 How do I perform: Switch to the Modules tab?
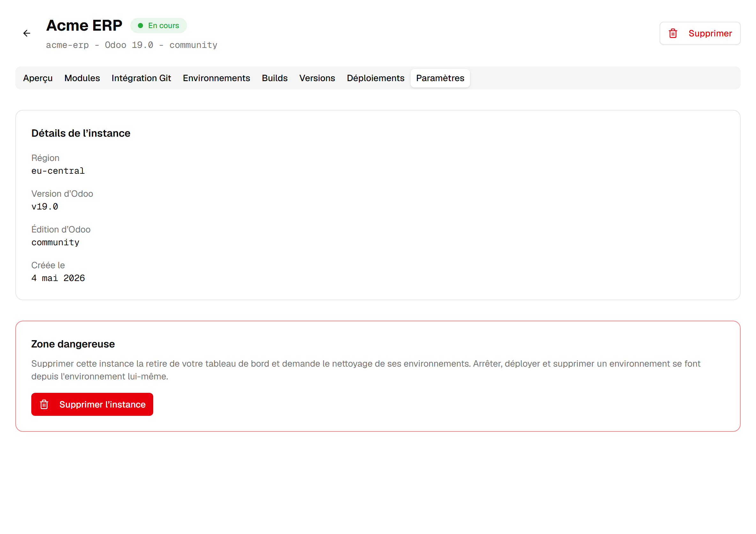[82, 78]
